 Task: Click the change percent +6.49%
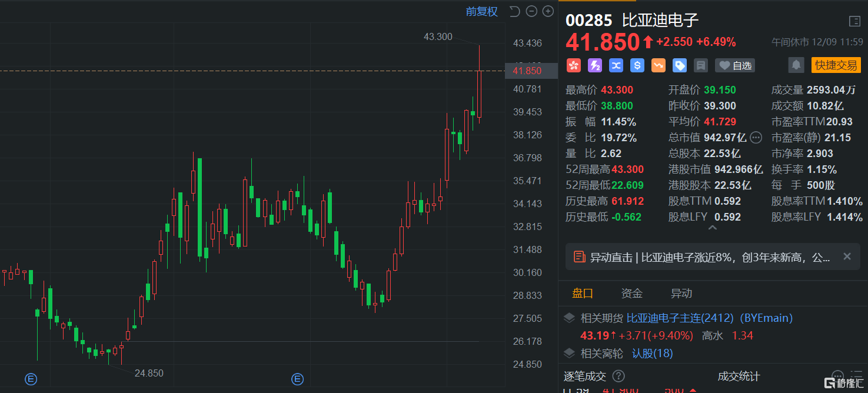pyautogui.click(x=716, y=42)
